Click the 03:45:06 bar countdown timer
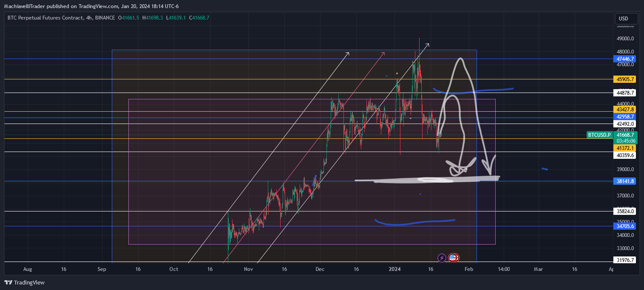This screenshot has width=644, height=290. point(625,141)
